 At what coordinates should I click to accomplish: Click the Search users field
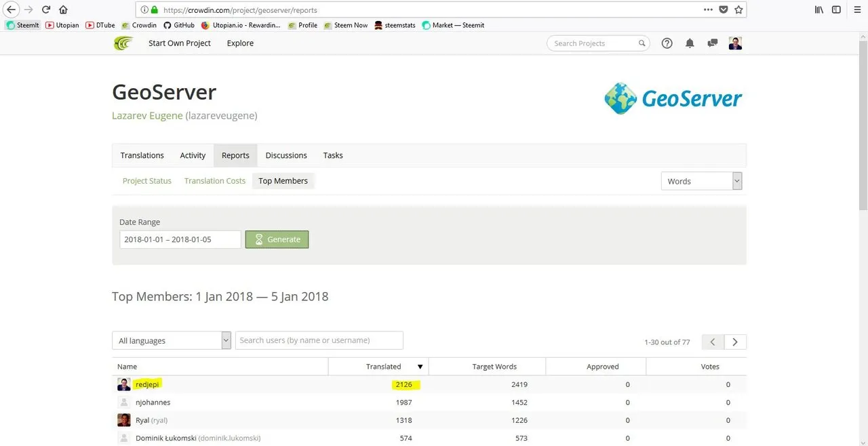pos(319,340)
